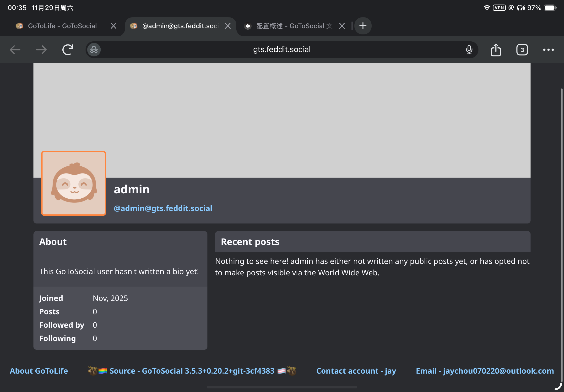Click the admin sloth avatar image
This screenshot has height=392, width=564.
(x=74, y=183)
